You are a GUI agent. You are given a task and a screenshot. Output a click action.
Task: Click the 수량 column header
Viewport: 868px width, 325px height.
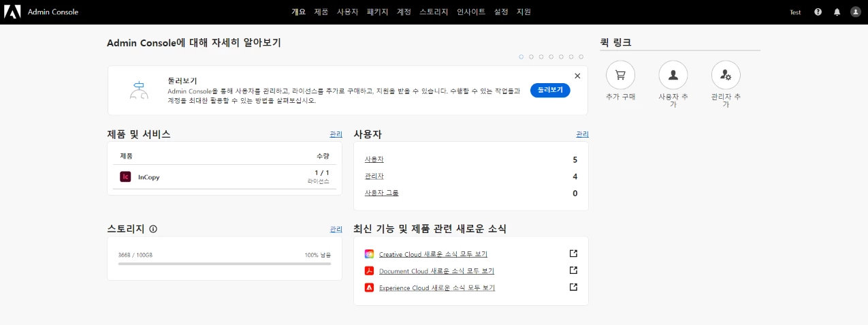(323, 156)
